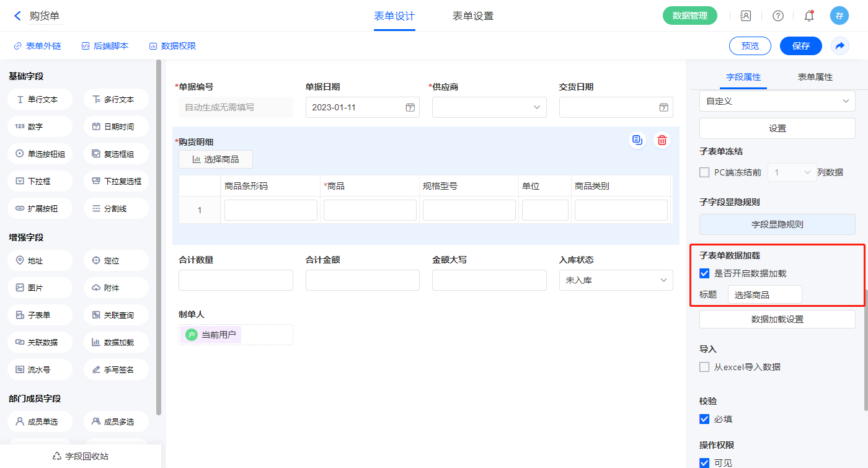Screen dimensions: 868x468
Task: Click the 标题 input containing 选择商品
Action: click(x=764, y=295)
